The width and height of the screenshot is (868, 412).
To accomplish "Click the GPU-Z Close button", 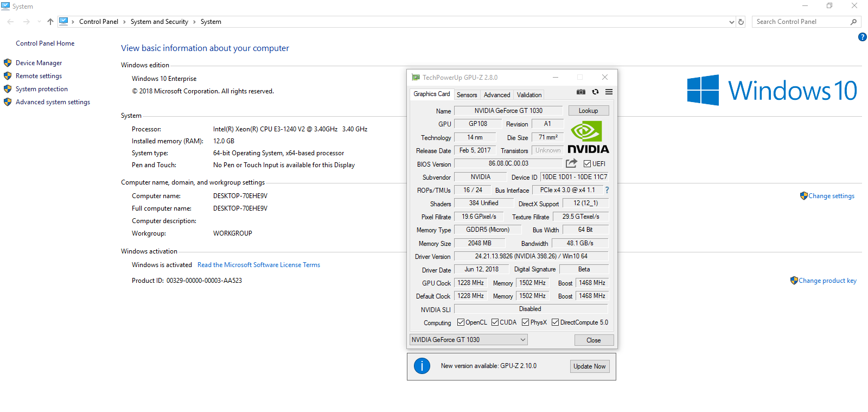I will pos(594,340).
